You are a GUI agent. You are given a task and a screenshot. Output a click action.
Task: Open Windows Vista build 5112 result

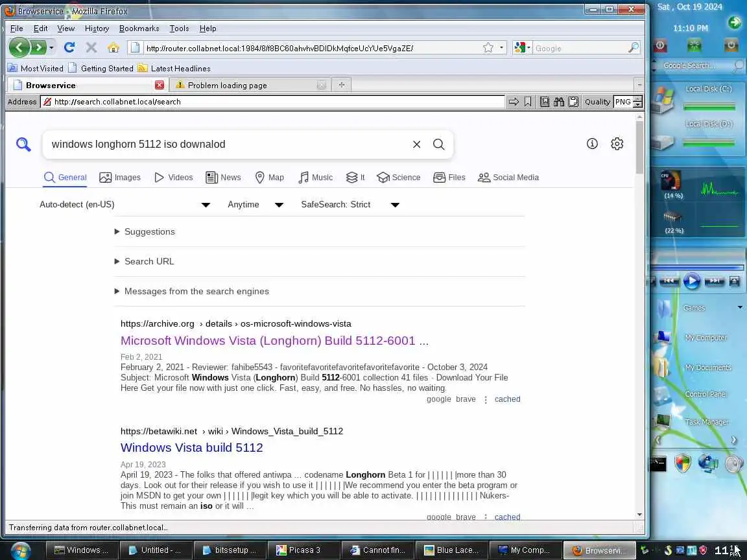[x=191, y=448]
